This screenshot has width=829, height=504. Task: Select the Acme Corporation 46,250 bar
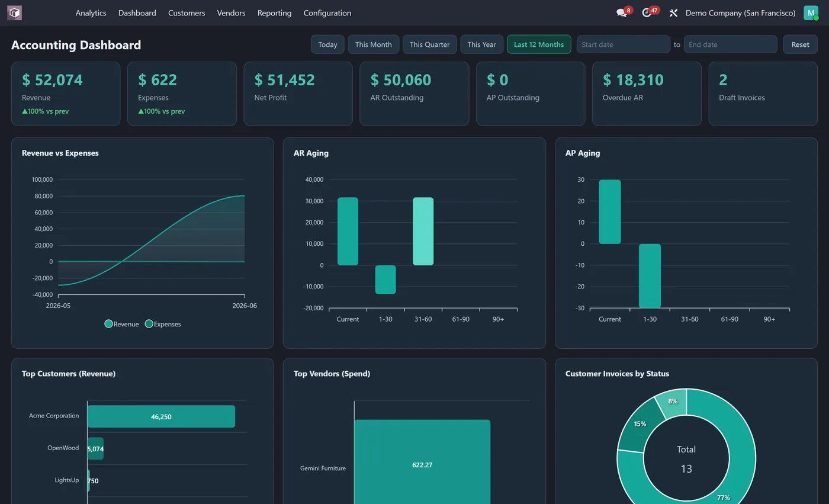point(161,416)
